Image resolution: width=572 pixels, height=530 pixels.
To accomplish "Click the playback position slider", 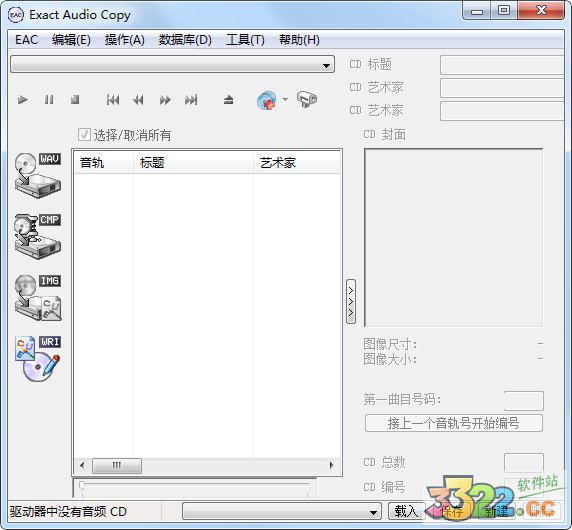I will [x=195, y=486].
